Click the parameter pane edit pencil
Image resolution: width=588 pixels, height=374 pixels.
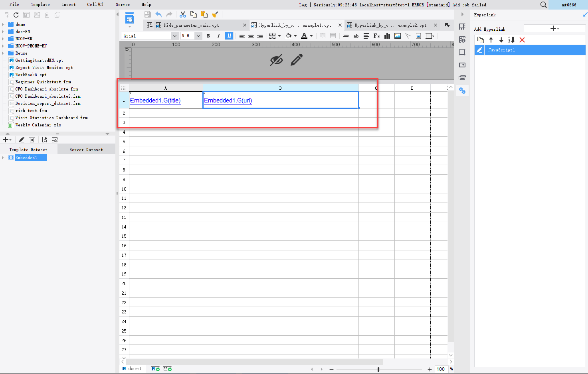click(x=297, y=60)
